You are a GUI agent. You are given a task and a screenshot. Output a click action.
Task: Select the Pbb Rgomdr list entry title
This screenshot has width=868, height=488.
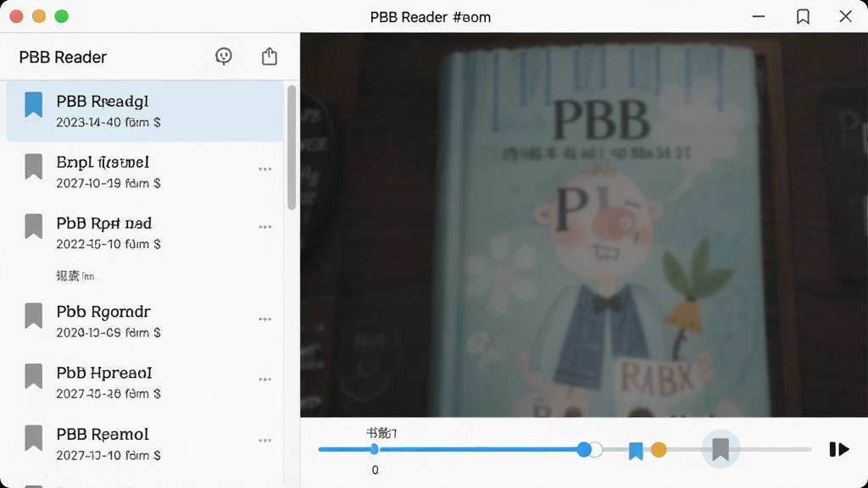(103, 312)
